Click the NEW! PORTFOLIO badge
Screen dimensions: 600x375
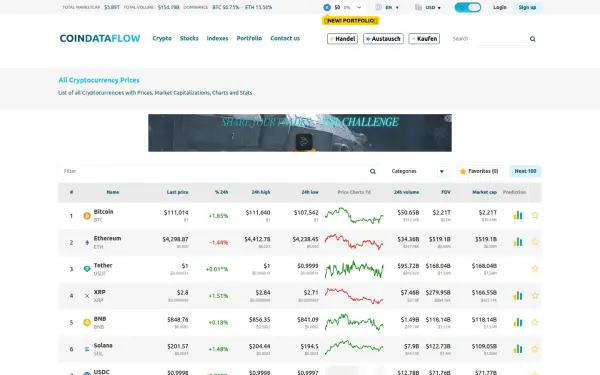coord(351,21)
